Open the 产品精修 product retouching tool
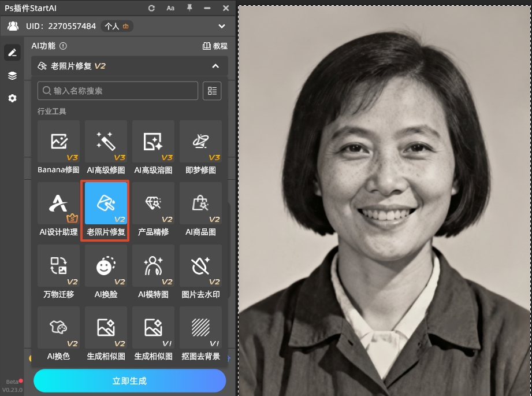532x396 pixels. click(x=153, y=203)
